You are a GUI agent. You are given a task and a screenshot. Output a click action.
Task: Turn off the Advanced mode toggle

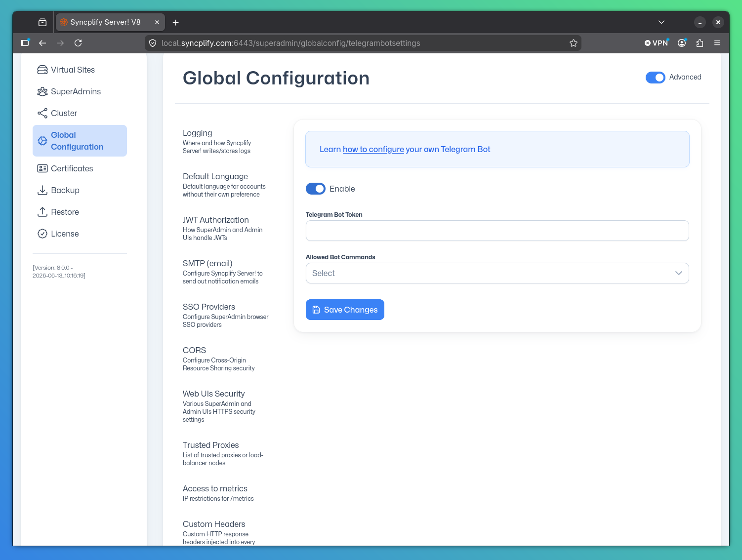(x=656, y=78)
